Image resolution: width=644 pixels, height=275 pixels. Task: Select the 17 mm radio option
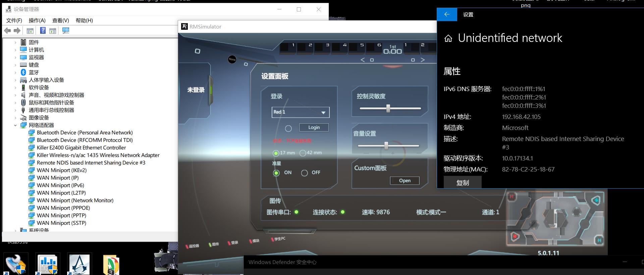tap(276, 153)
